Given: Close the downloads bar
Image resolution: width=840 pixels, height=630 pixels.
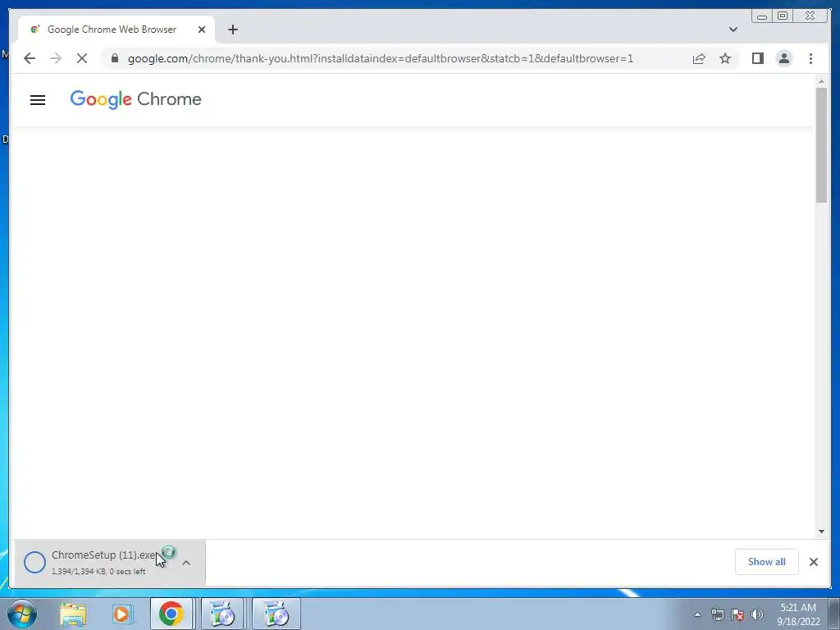Looking at the screenshot, I should click(x=813, y=561).
